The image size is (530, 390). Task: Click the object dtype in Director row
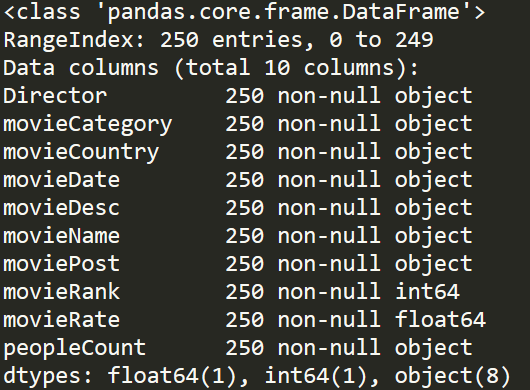click(x=434, y=97)
